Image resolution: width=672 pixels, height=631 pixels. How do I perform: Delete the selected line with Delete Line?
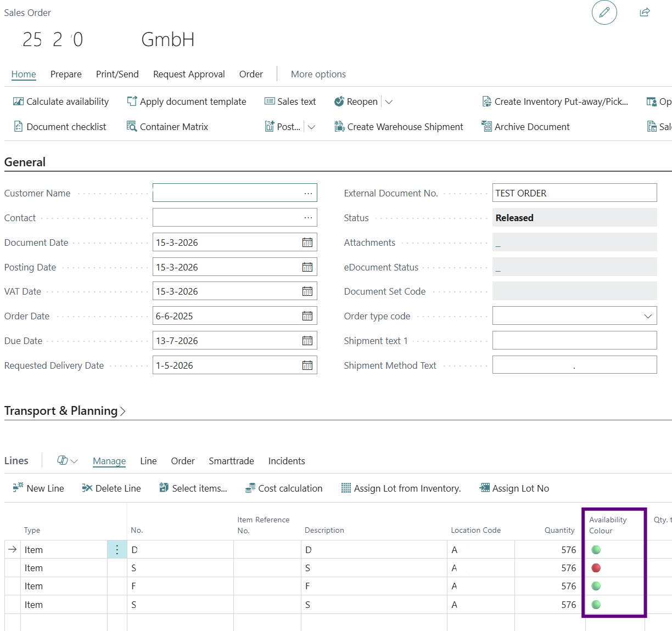[111, 488]
